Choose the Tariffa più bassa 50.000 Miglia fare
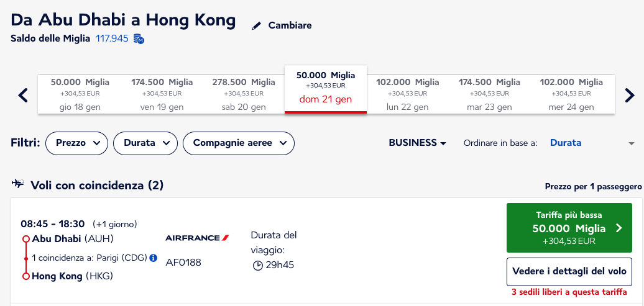This screenshot has height=306, width=644. tap(569, 228)
